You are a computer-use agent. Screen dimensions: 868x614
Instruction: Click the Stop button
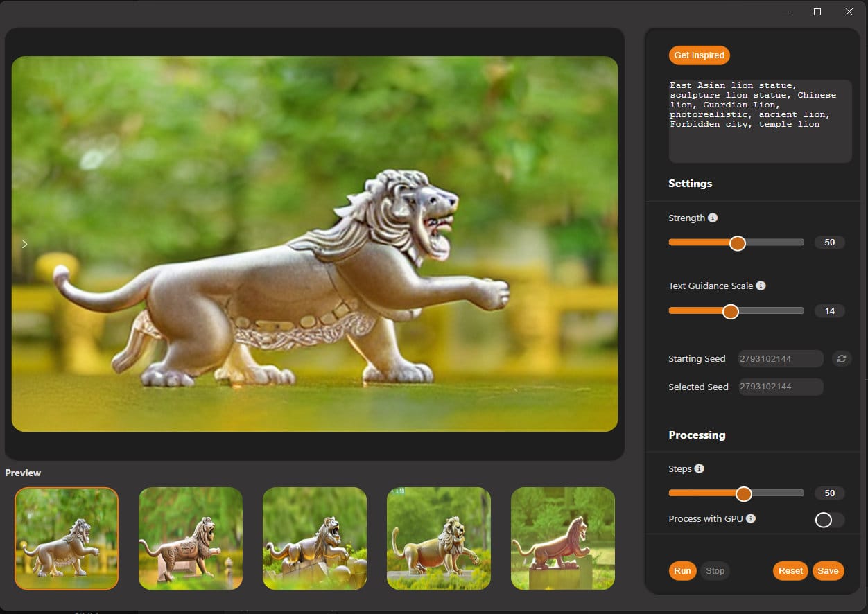(715, 570)
